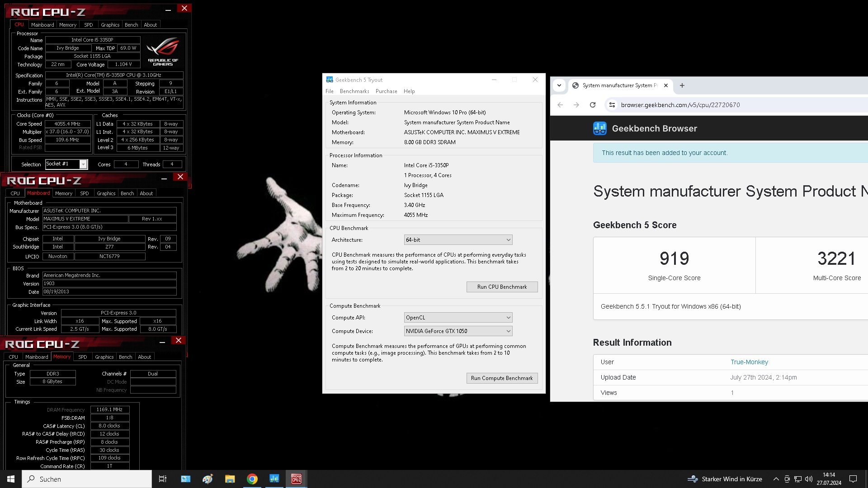Click the Windows search box Suchen
Screen dimensions: 868x488
click(x=87, y=479)
